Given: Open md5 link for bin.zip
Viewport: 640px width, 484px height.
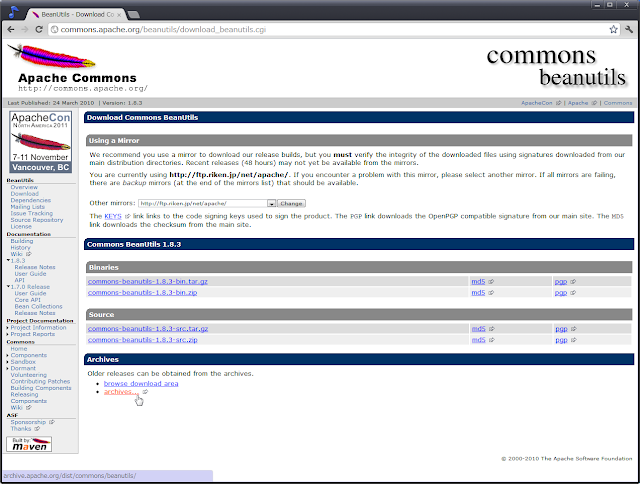Looking at the screenshot, I should [x=478, y=293].
